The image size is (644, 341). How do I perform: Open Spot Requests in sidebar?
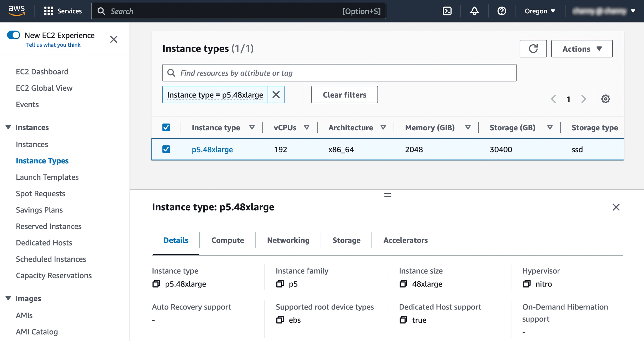[40, 194]
